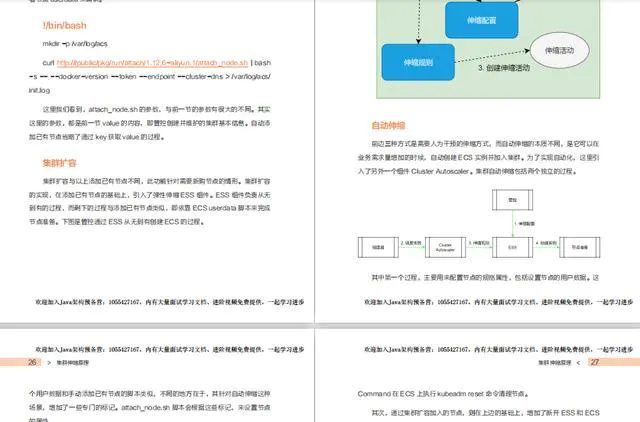Click the "伸缩活动" ellipse in the diagram
The width and height of the screenshot is (640, 422).
pos(559,51)
